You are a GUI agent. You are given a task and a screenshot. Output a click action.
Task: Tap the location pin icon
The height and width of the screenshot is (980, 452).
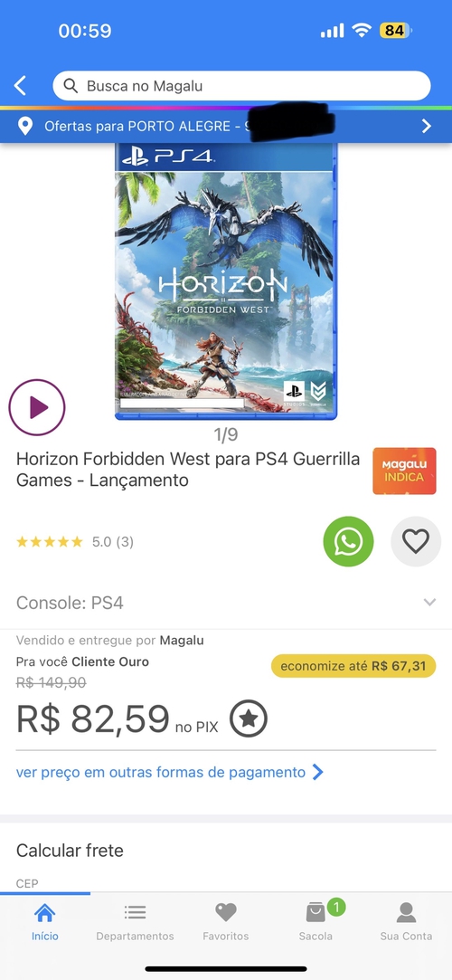click(25, 127)
